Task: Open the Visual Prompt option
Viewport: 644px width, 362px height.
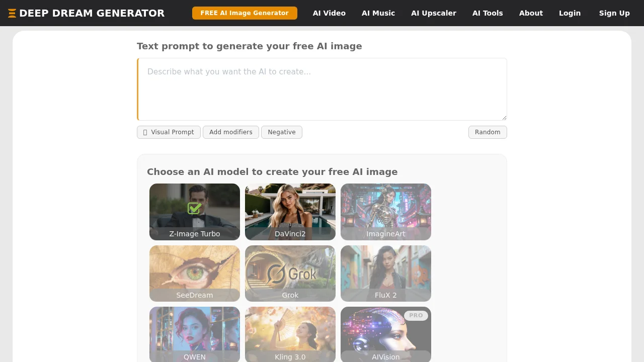Action: (169, 132)
